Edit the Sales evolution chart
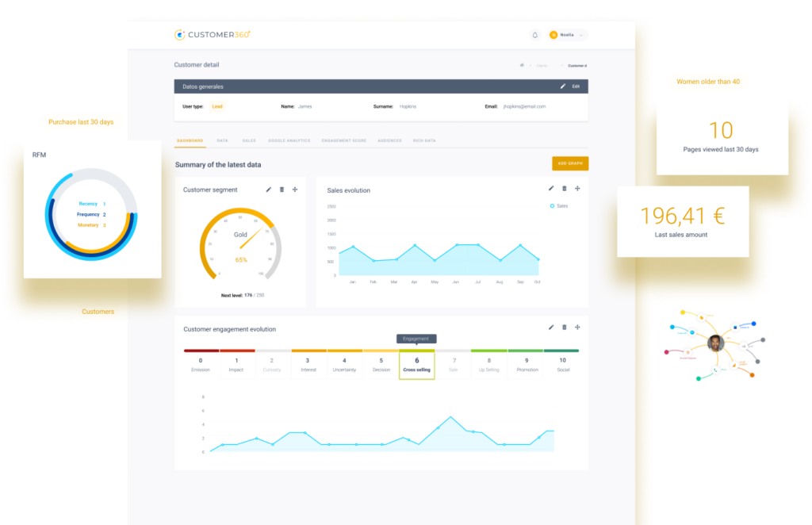Screen dimensions: 812x525 tap(551, 189)
